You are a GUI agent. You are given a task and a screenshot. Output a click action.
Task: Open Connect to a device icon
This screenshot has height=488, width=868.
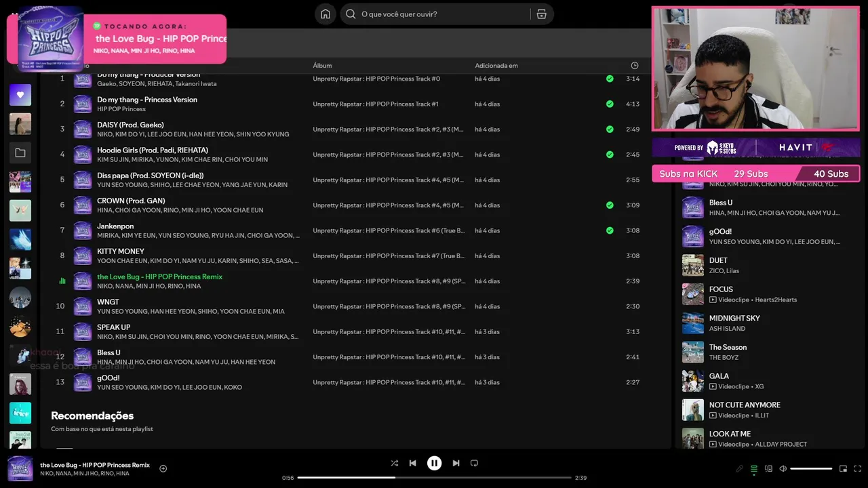(768, 468)
